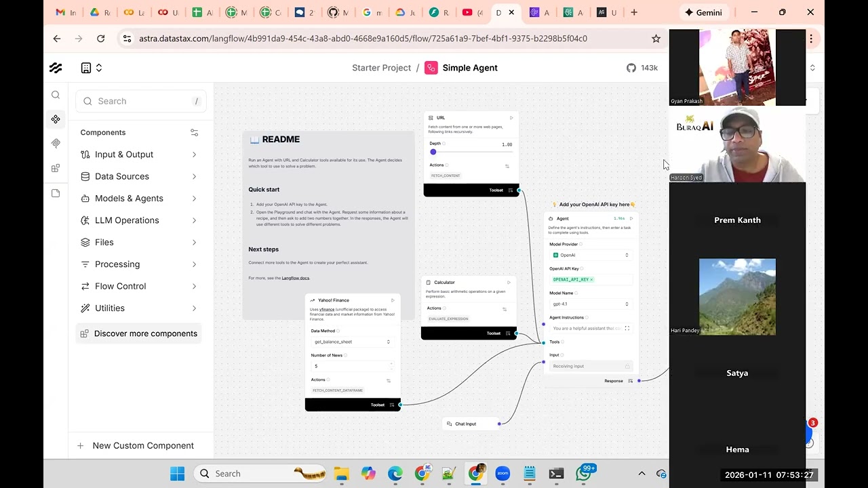Expand Models & Agents category
The width and height of the screenshot is (868, 488).
click(139, 199)
